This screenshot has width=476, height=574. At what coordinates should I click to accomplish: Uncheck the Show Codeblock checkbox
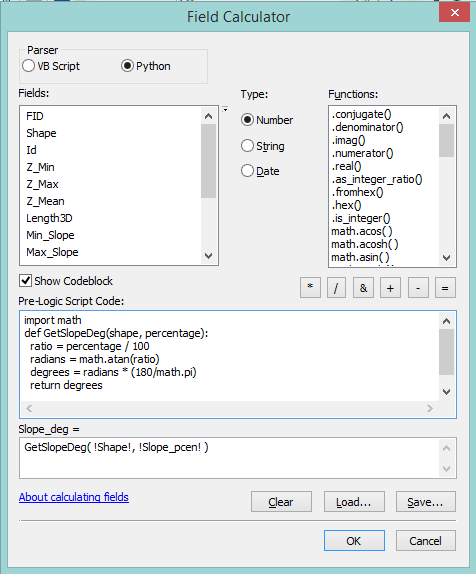pyautogui.click(x=26, y=281)
